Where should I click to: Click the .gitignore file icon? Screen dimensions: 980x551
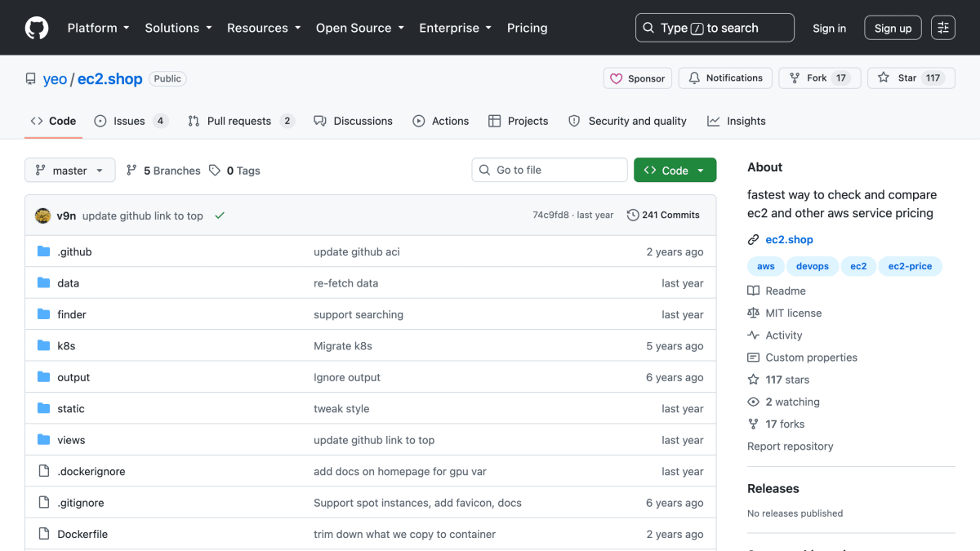tap(44, 503)
